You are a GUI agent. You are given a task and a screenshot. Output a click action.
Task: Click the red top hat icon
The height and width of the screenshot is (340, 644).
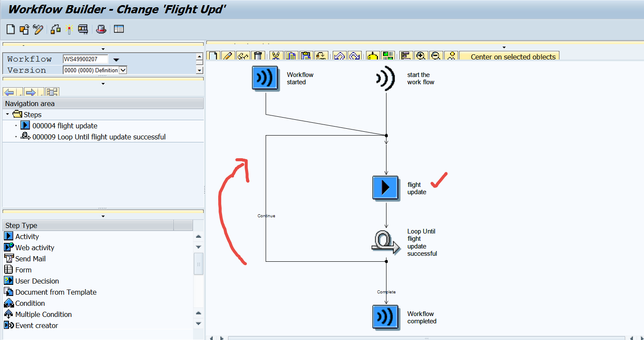tap(101, 29)
